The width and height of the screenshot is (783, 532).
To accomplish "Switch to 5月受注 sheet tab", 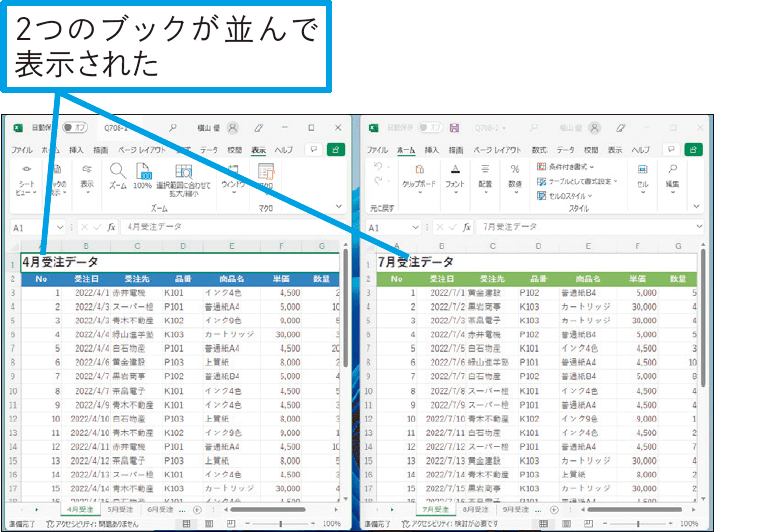I will (x=120, y=510).
